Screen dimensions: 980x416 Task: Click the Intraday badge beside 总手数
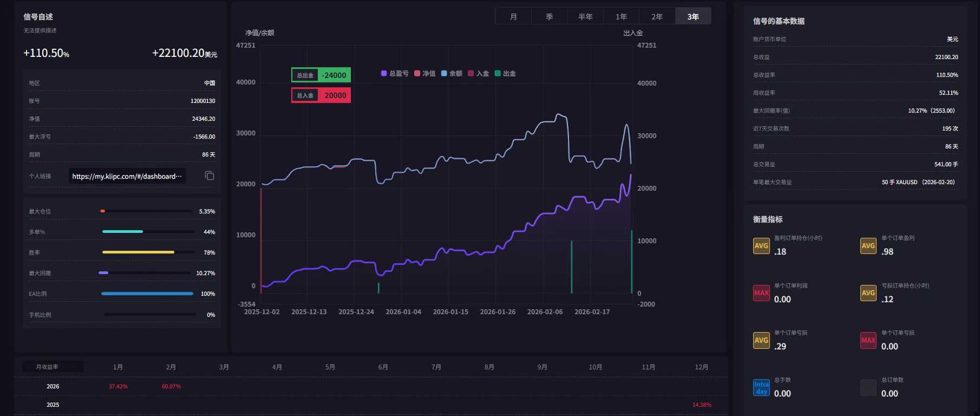(761, 388)
